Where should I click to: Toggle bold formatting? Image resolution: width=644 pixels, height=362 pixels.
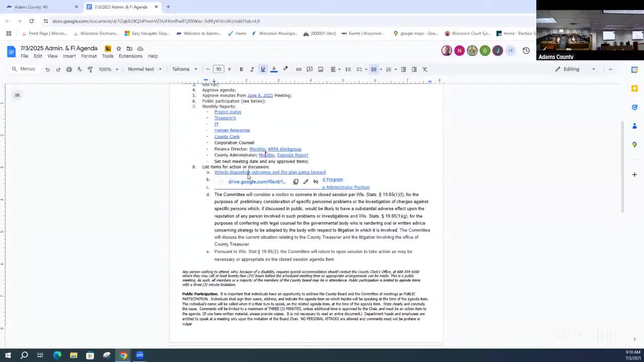tap(241, 69)
